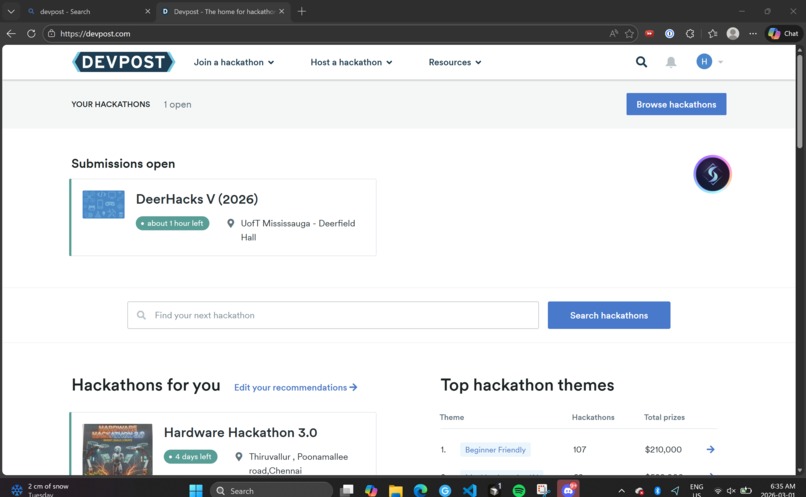Click the Hardware Hackathon 3.0 poster thumbnail

click(117, 449)
